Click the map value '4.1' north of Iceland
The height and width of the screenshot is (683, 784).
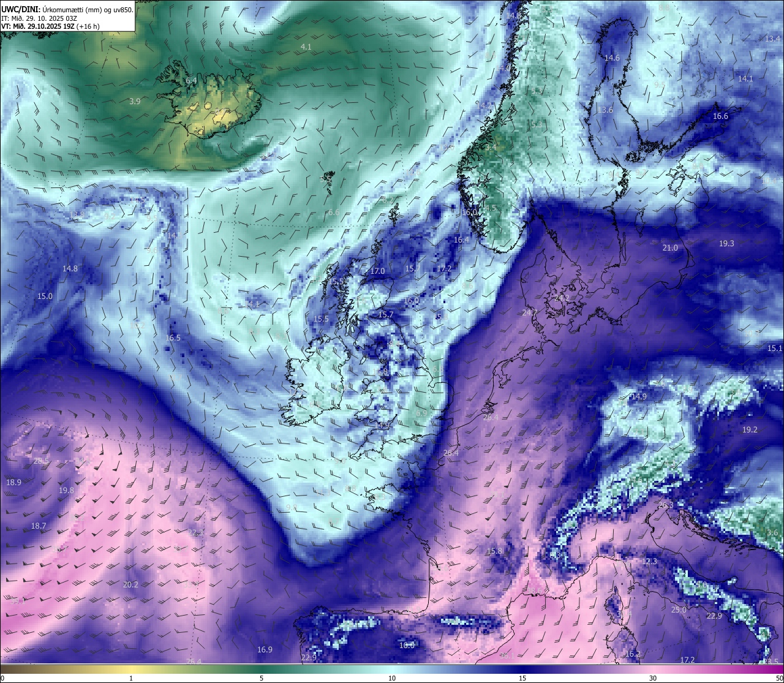[x=306, y=47]
